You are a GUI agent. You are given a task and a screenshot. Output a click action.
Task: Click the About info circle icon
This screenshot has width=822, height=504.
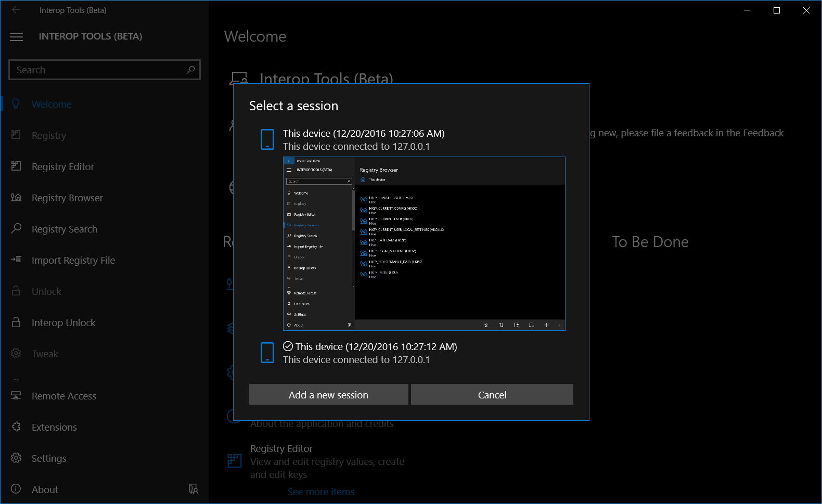coord(16,489)
